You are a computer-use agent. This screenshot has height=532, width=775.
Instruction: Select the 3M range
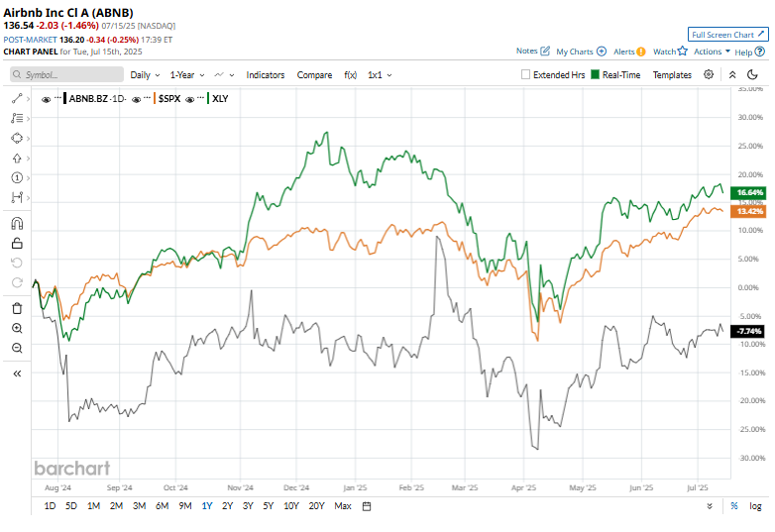[140, 506]
